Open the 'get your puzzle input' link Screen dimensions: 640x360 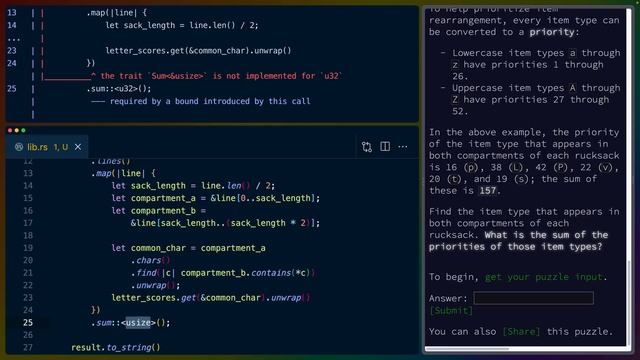pyautogui.click(x=544, y=277)
